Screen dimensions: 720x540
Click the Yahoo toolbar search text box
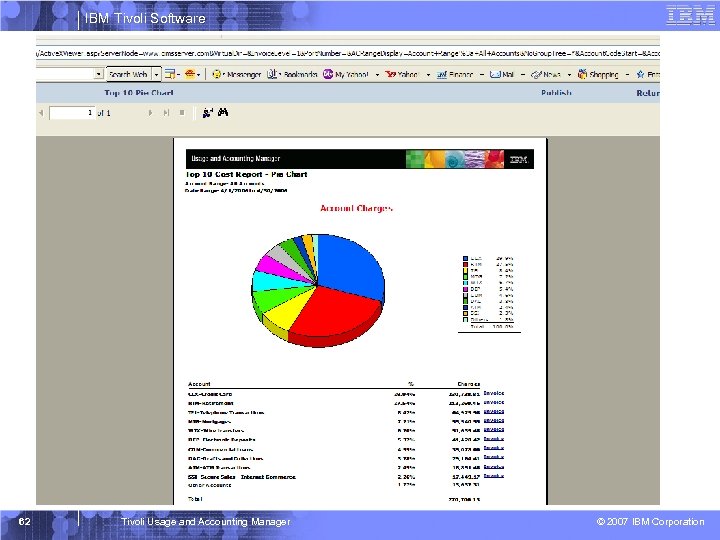pos(65,74)
